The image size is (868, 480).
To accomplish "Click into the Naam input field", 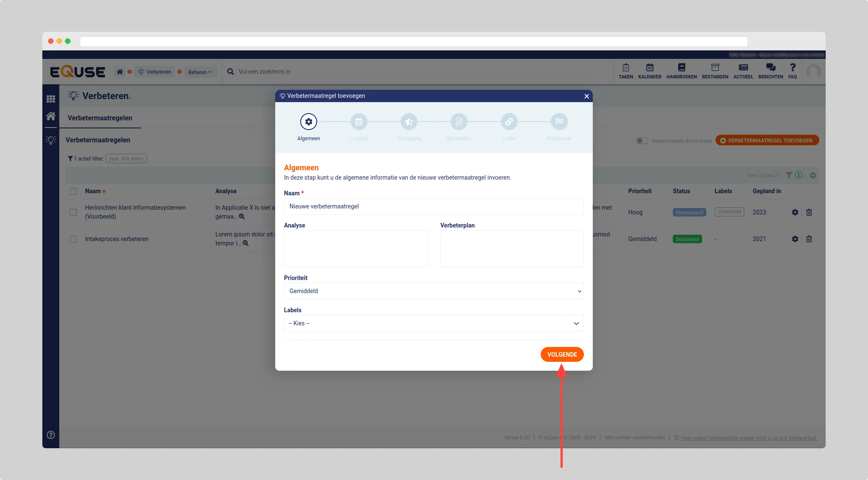I will [x=434, y=206].
